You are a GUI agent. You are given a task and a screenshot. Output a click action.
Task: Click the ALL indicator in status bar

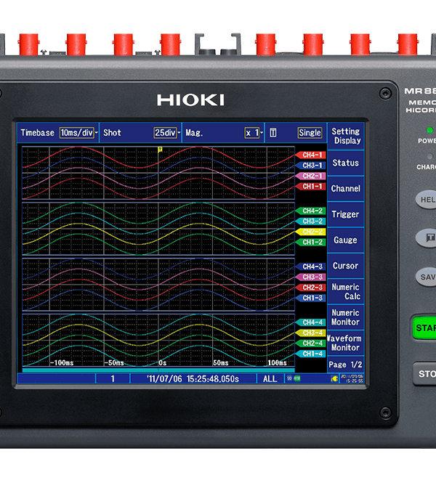point(270,378)
